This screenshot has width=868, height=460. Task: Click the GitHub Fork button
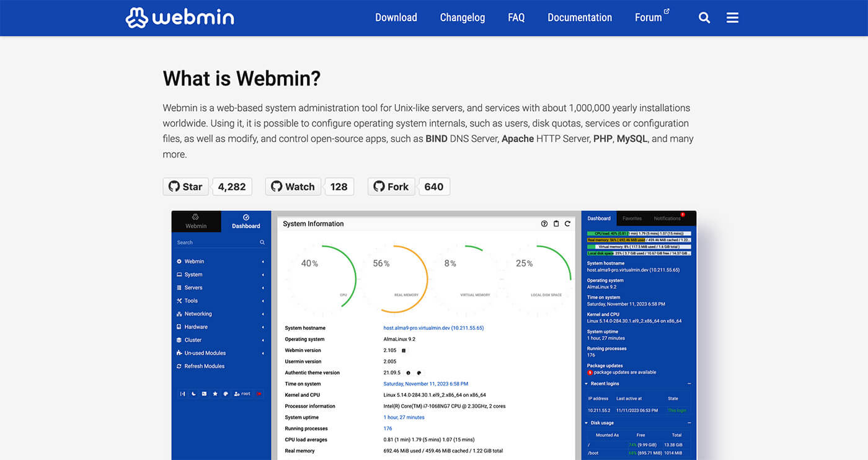391,187
